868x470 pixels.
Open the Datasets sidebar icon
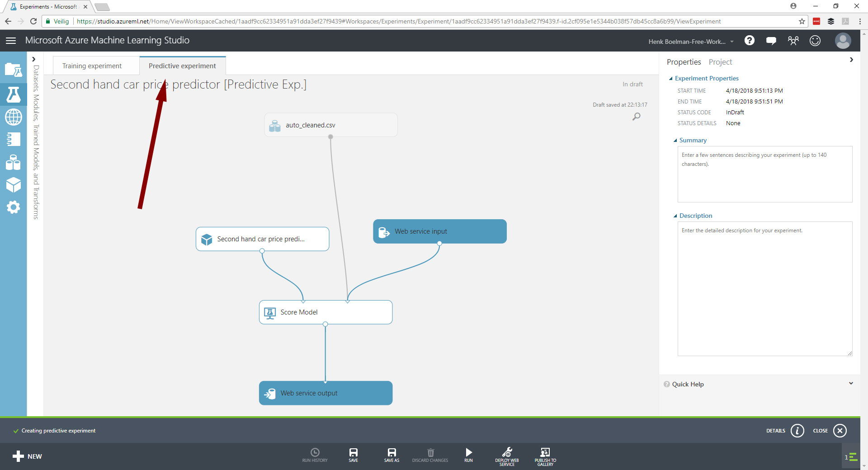13,162
